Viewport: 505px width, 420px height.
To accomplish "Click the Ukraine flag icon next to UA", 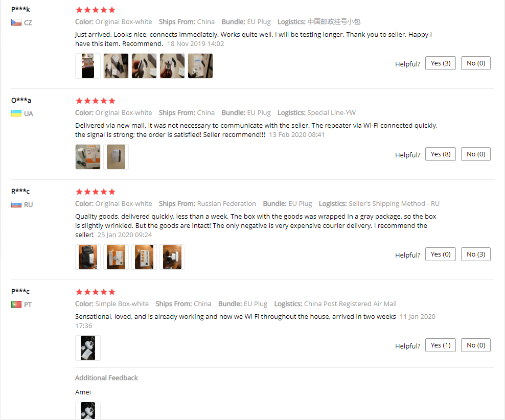I will (16, 113).
